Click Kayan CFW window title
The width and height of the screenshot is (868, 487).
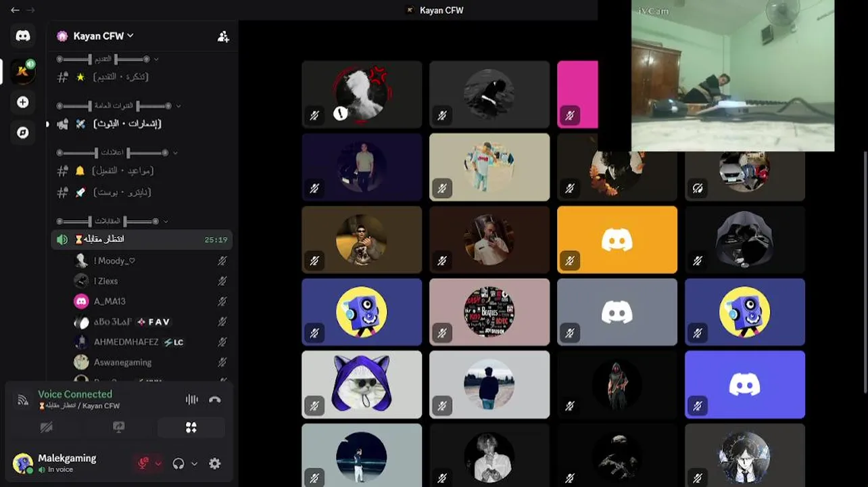coord(441,10)
